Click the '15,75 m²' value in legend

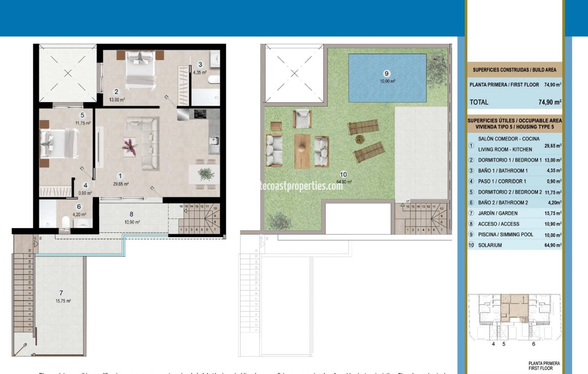[553, 213]
